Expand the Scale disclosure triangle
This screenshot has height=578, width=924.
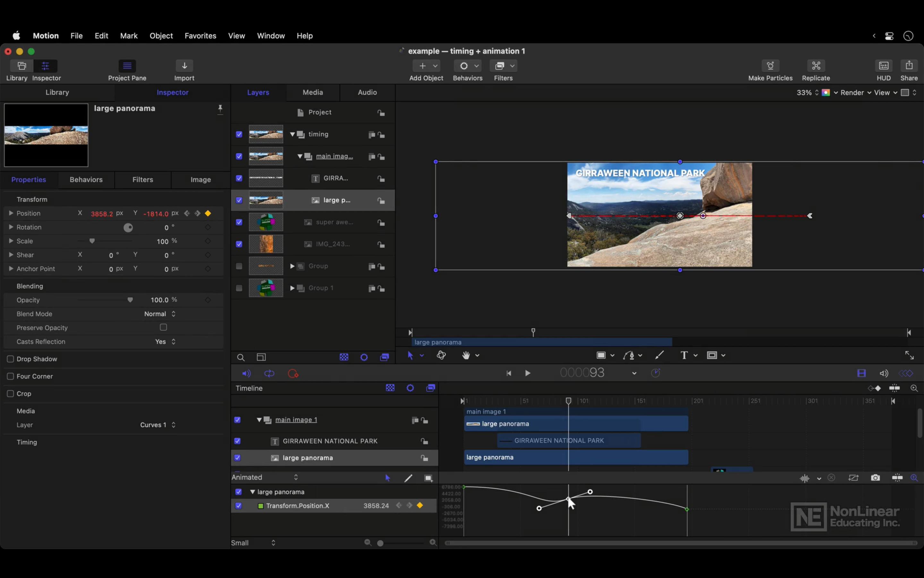tap(11, 241)
